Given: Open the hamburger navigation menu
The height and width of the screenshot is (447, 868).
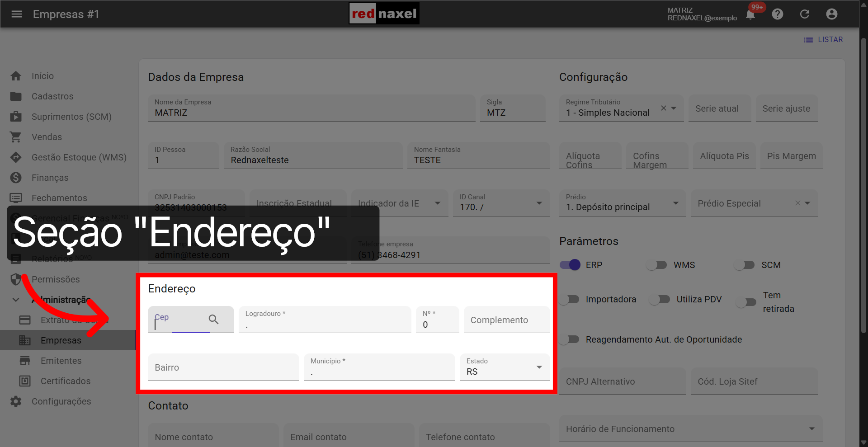Looking at the screenshot, I should point(17,14).
